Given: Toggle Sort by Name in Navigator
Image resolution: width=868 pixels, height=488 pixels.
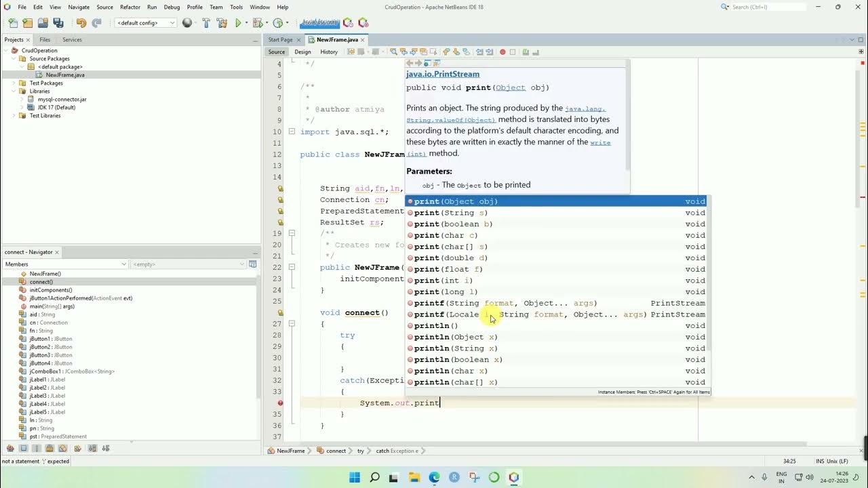Looking at the screenshot, I should (x=92, y=448).
